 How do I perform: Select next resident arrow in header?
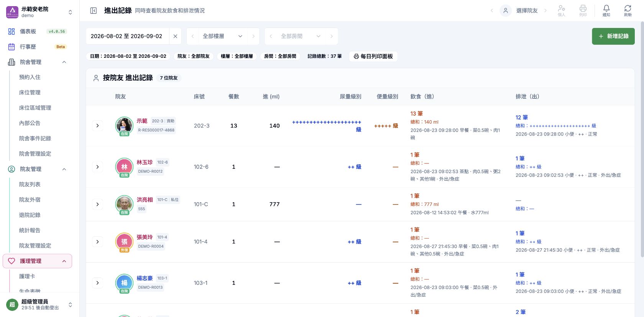(545, 11)
